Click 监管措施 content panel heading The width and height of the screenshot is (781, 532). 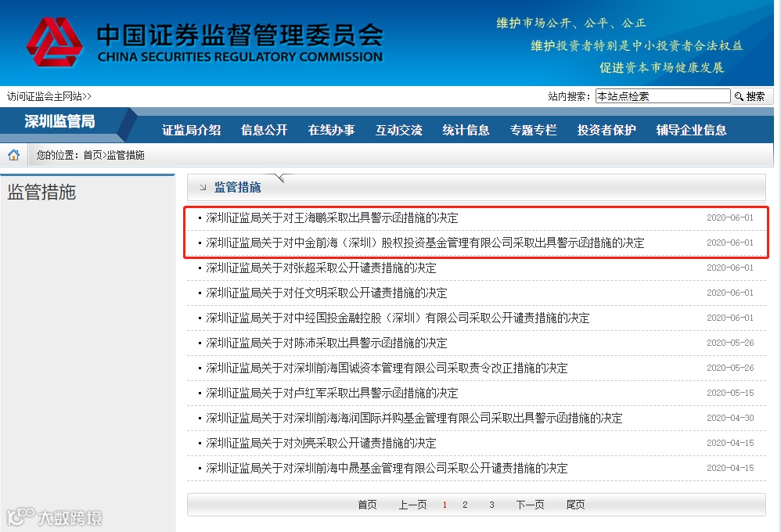pos(238,187)
